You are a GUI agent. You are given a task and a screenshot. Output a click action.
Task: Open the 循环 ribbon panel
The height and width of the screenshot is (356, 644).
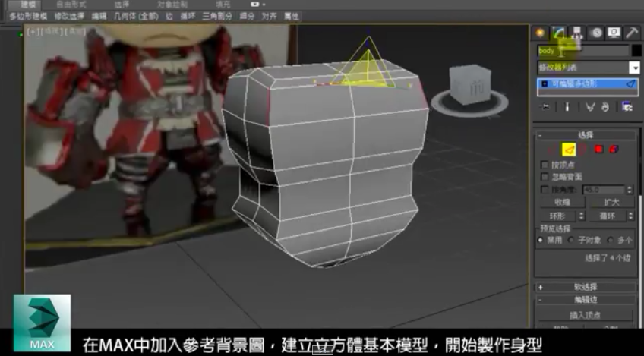click(x=188, y=17)
